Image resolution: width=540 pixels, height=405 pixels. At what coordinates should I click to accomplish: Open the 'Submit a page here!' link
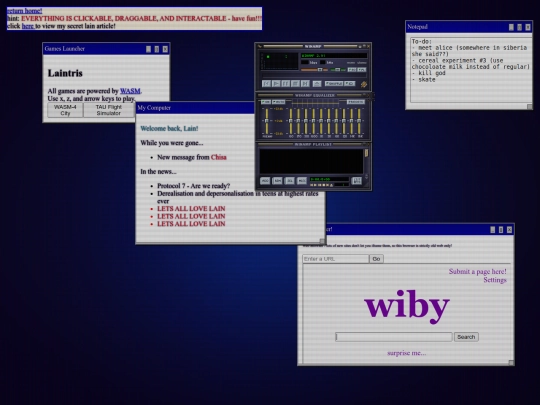[x=478, y=271]
